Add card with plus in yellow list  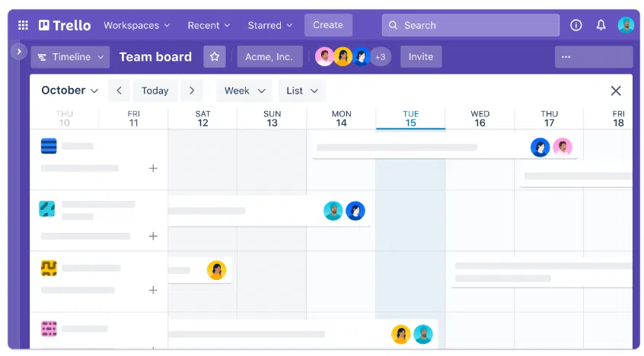tap(153, 290)
